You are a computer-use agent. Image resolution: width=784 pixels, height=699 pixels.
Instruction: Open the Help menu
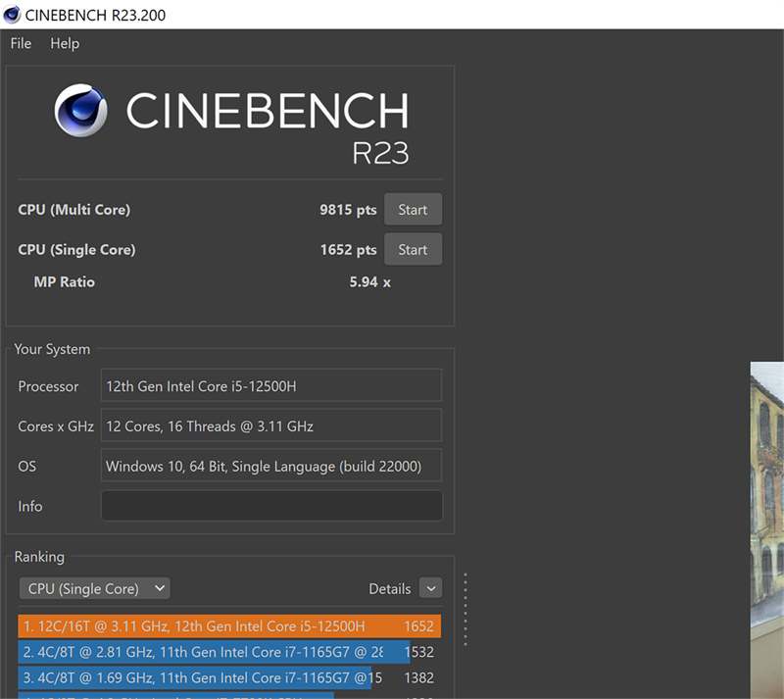pos(65,43)
